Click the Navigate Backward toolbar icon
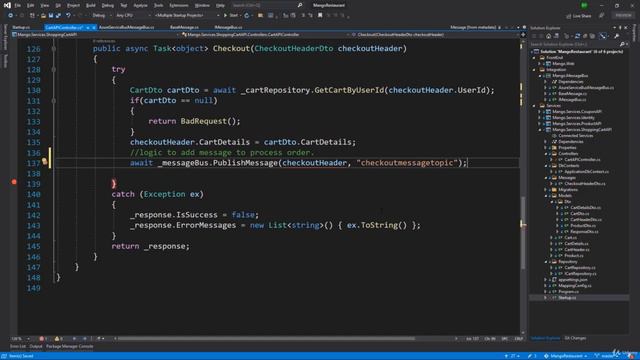Screen dimensions: 640x360 (10, 15)
